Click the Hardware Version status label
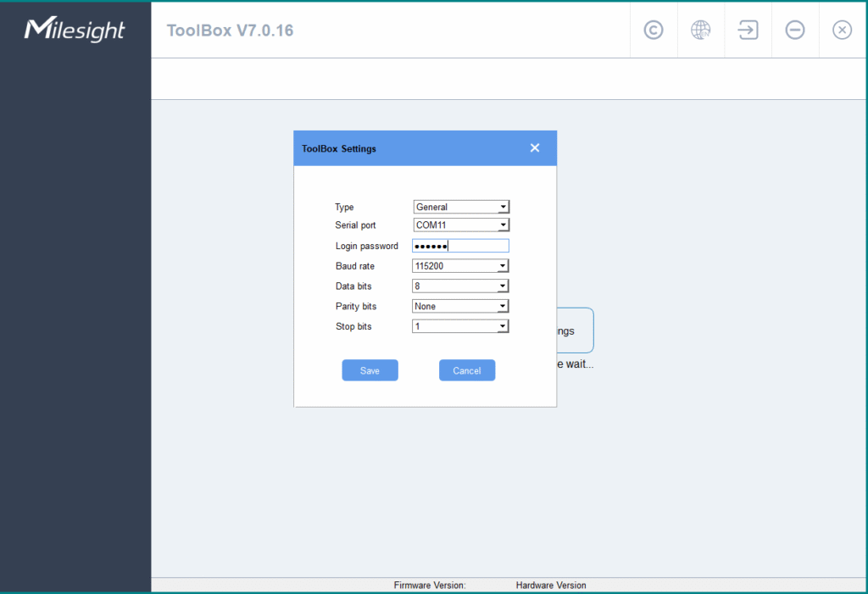The width and height of the screenshot is (868, 594). (551, 586)
